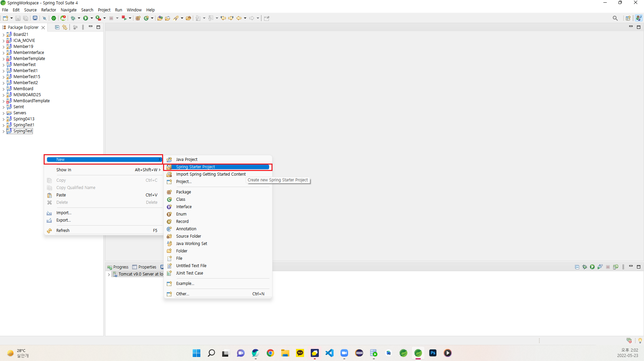644x361 pixels.
Task: Expand the ICIA_MOVIE project
Action: click(x=4, y=41)
